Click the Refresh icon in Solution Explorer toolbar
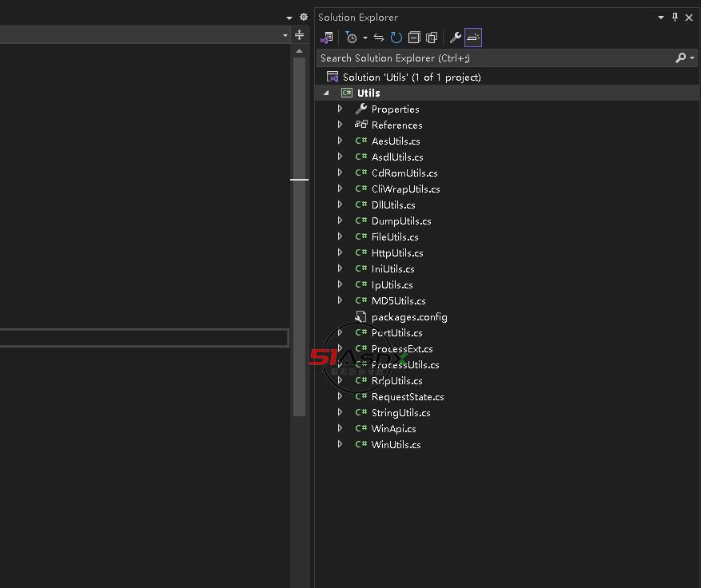 tap(396, 38)
